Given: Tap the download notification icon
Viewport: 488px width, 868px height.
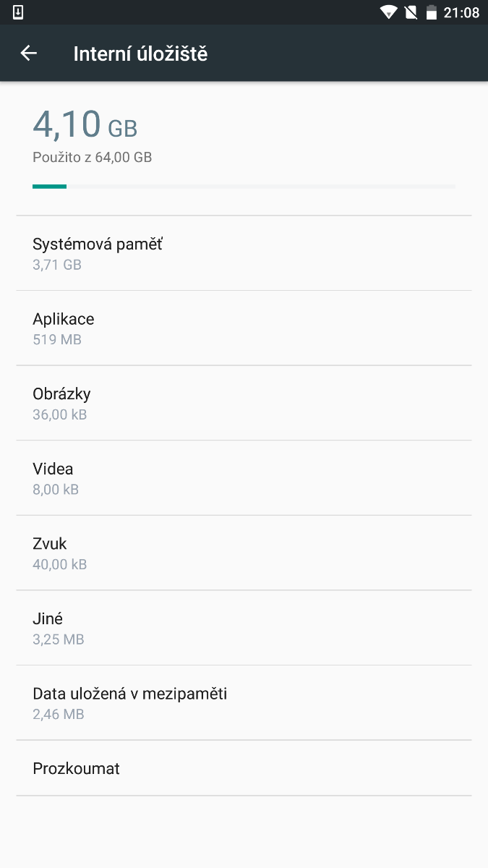Looking at the screenshot, I should [x=18, y=12].
